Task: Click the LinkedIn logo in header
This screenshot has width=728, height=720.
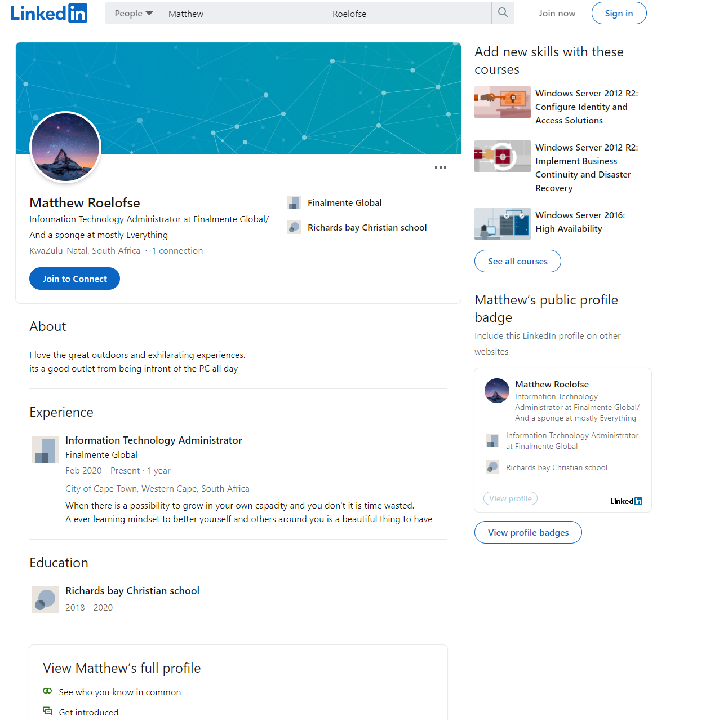Action: coord(49,13)
